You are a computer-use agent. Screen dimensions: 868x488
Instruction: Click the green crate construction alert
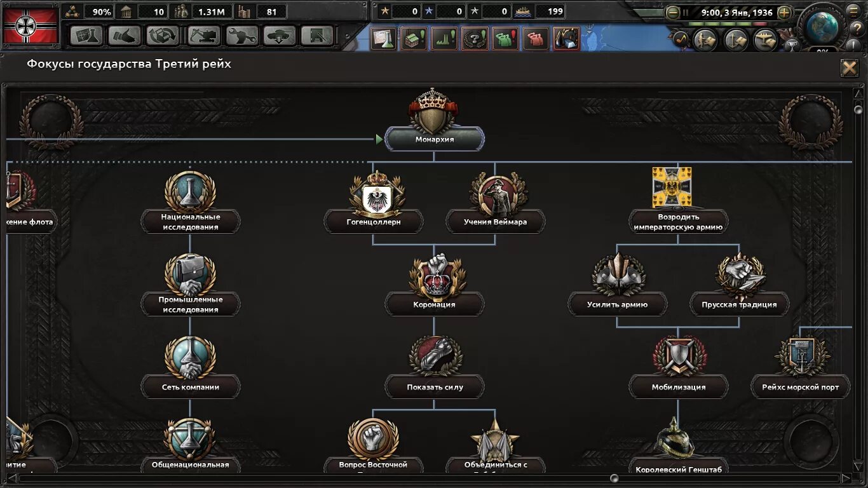click(414, 39)
